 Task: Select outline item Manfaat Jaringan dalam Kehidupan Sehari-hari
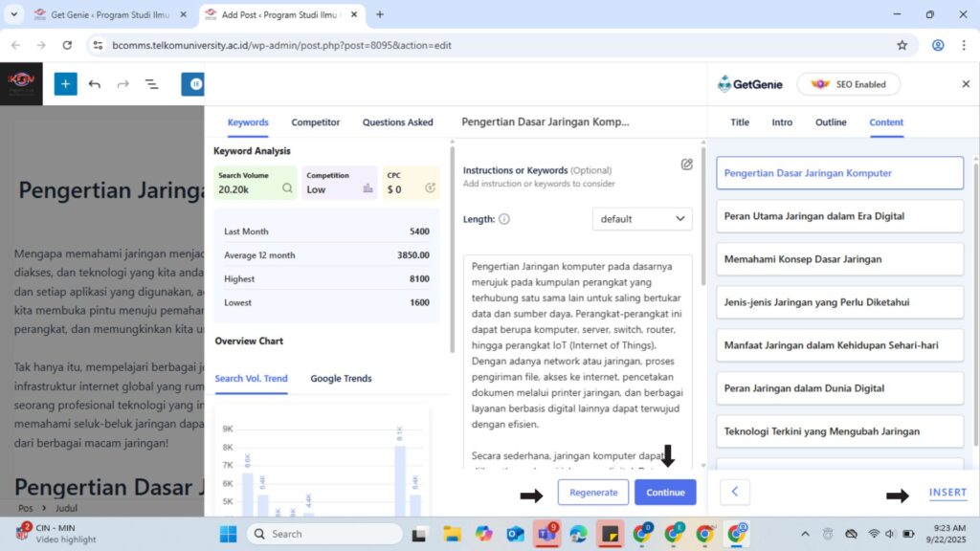tap(840, 345)
